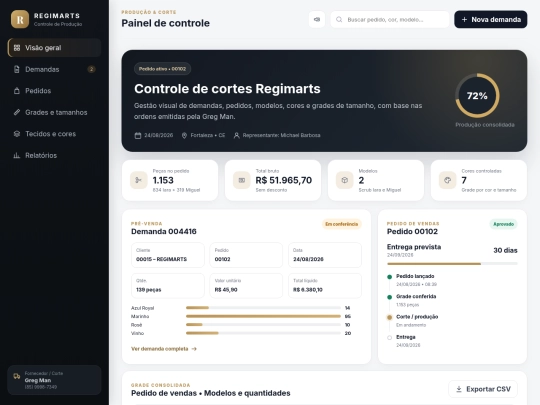Click the Demandas count badge

click(x=91, y=69)
